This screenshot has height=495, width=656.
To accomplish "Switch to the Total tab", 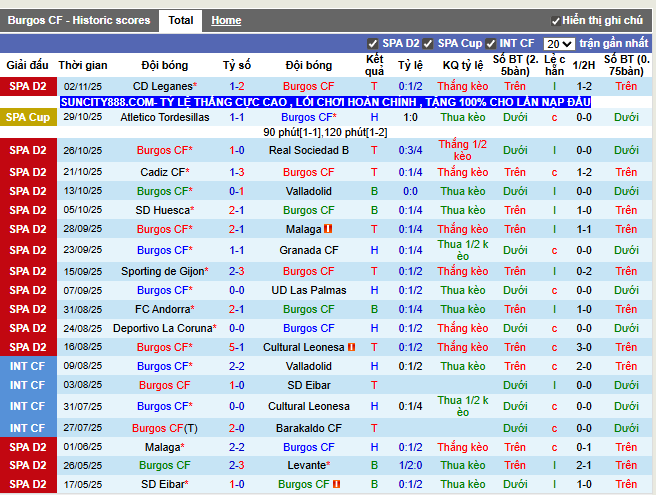I will 181,21.
